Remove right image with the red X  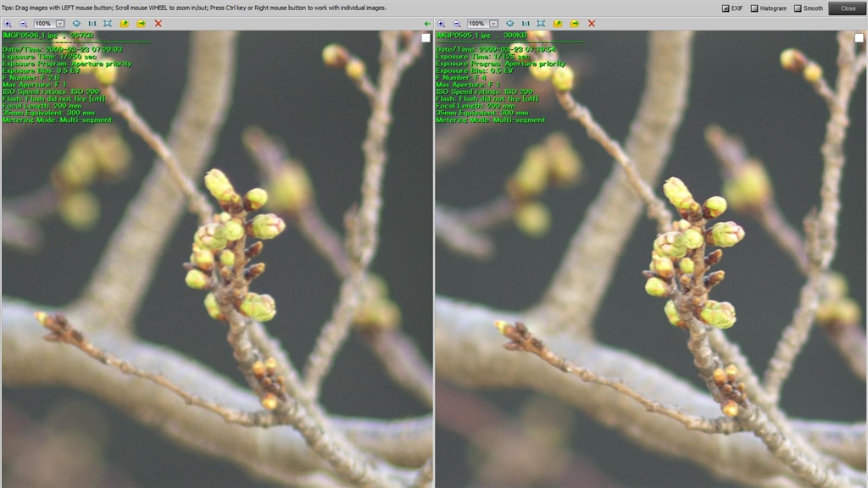(x=592, y=24)
